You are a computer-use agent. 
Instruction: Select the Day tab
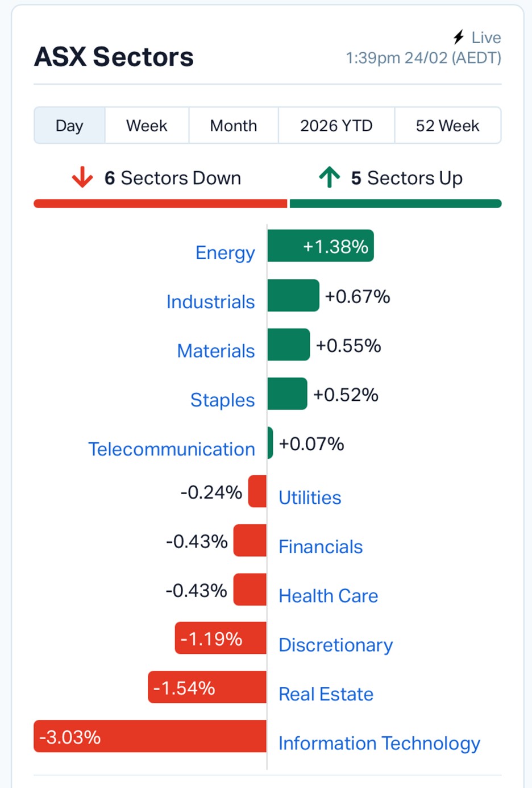pos(69,125)
